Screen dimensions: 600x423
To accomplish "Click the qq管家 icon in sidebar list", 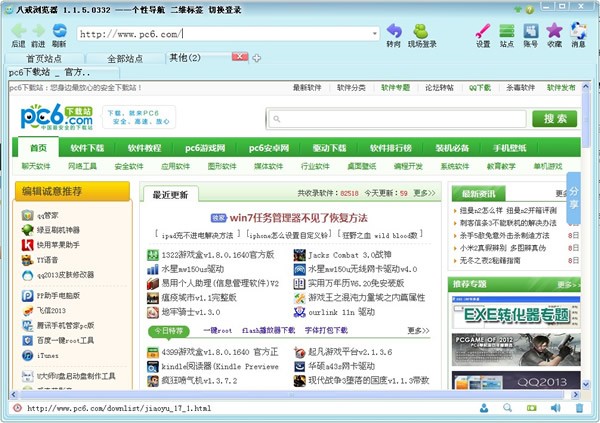I will click(28, 216).
